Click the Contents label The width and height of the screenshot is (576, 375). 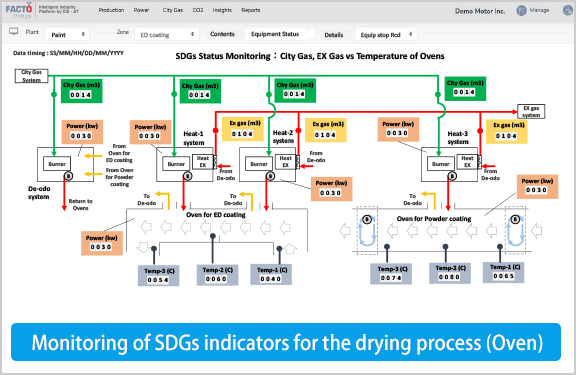222,34
